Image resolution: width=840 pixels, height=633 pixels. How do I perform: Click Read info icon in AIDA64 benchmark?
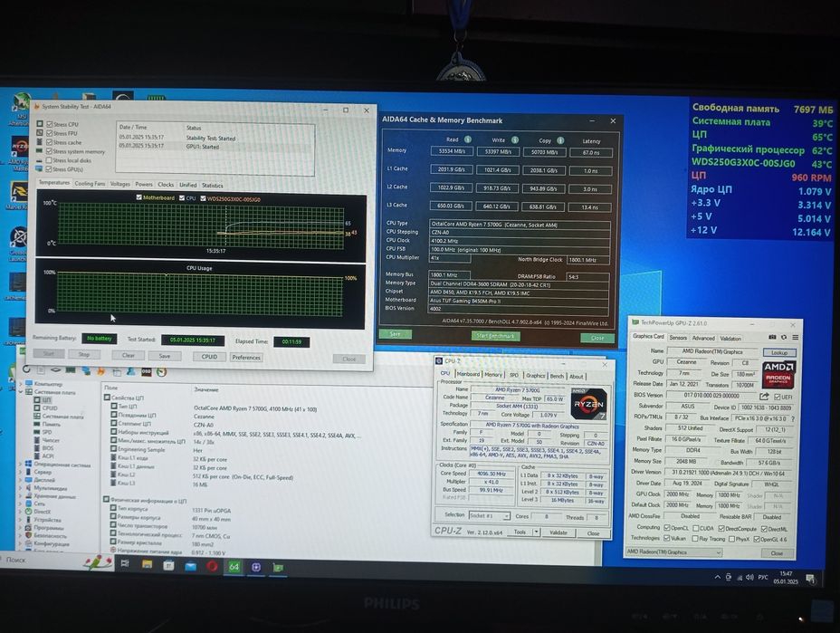(x=468, y=139)
